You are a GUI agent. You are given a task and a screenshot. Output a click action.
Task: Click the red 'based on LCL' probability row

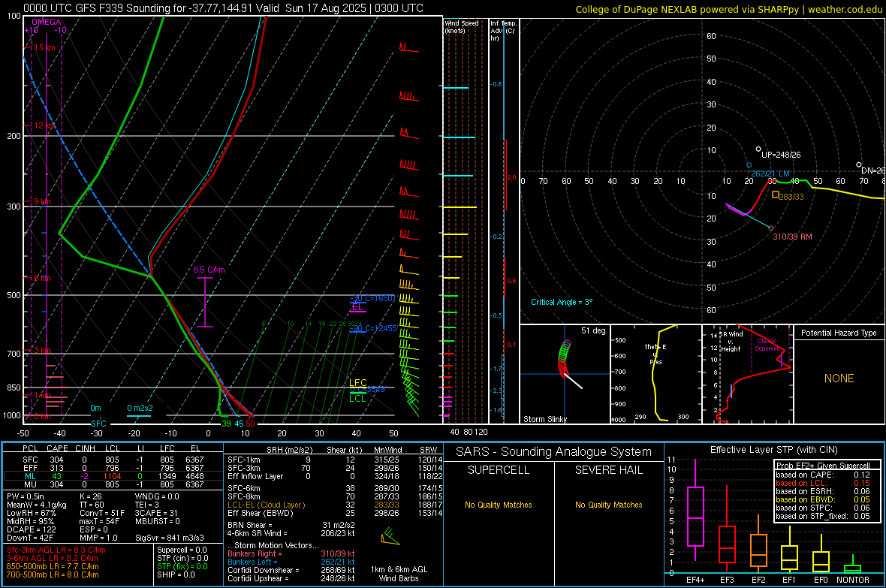pos(823,483)
